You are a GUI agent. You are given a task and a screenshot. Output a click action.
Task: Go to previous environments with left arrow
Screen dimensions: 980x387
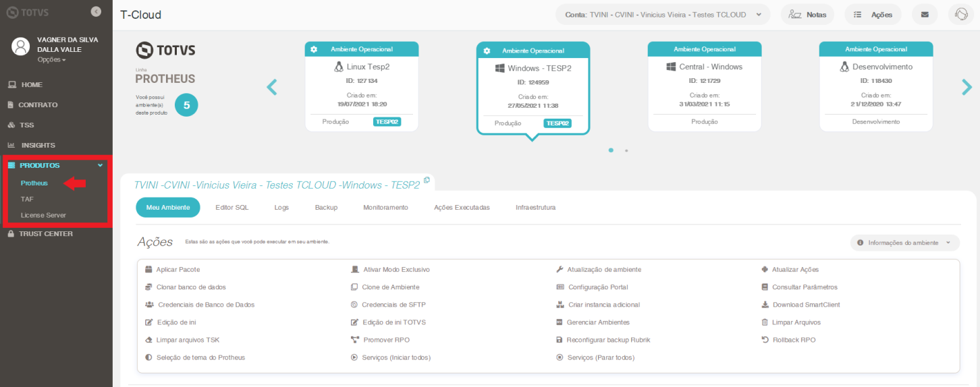(x=272, y=87)
